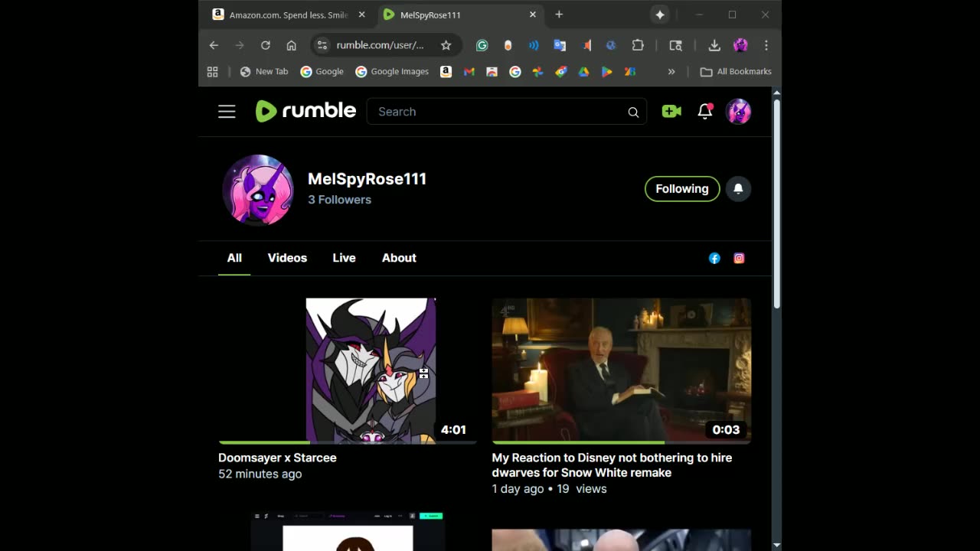Viewport: 980px width, 551px height.
Task: Open the green upload video camera icon
Action: (671, 112)
